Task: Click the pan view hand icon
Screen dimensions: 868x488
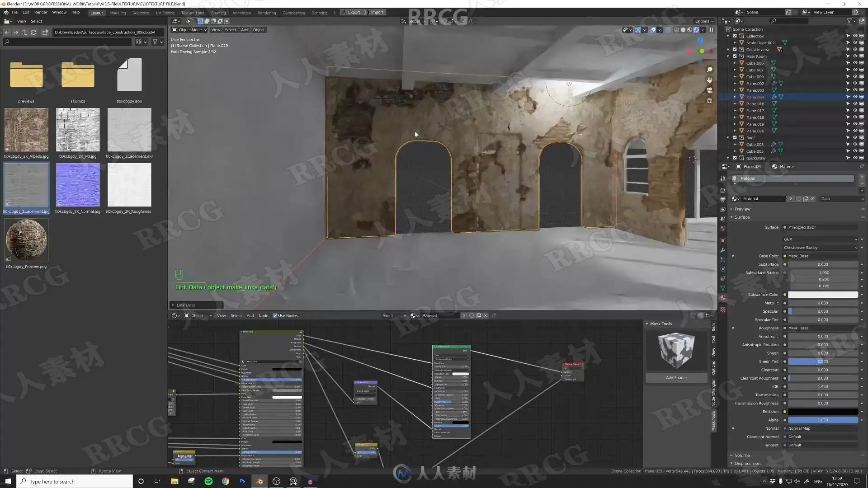Action: (709, 80)
